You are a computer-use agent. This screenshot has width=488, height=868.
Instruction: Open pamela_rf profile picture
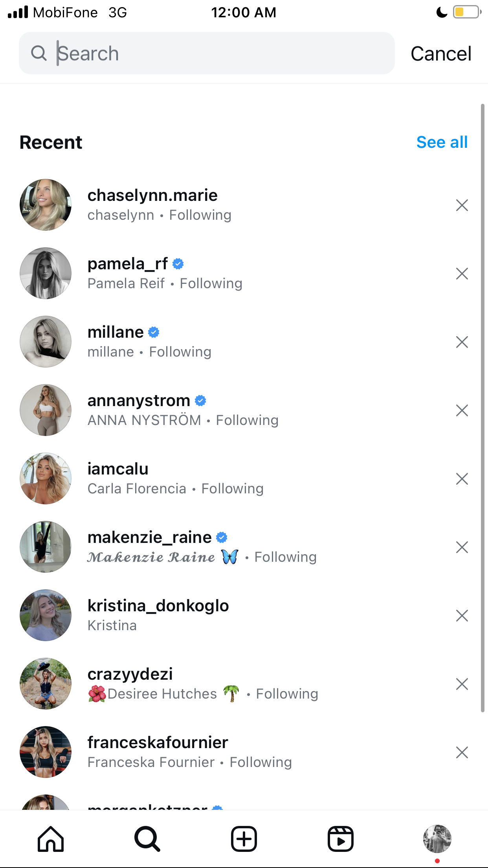point(46,273)
